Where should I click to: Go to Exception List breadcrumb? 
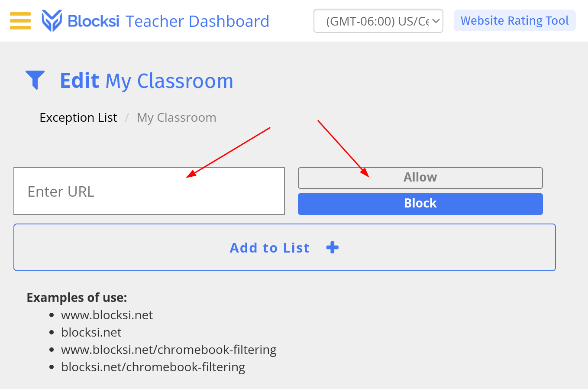coord(78,118)
